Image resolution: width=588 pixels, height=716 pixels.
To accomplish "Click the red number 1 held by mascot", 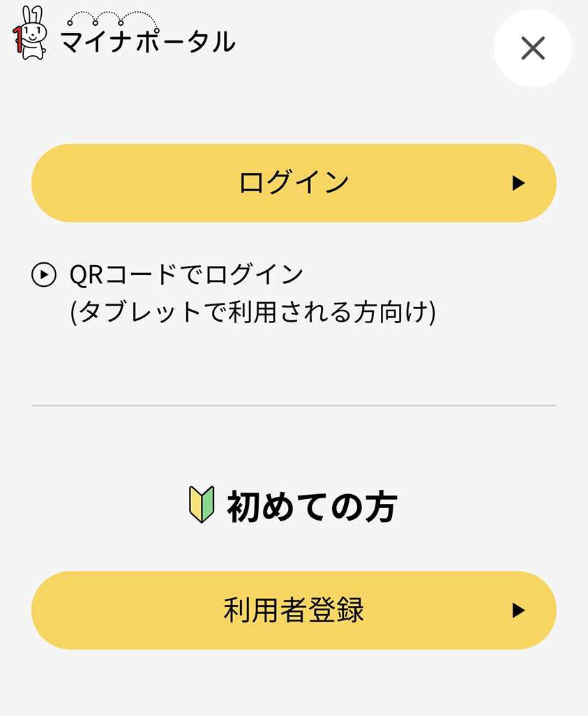I will pyautogui.click(x=17, y=38).
